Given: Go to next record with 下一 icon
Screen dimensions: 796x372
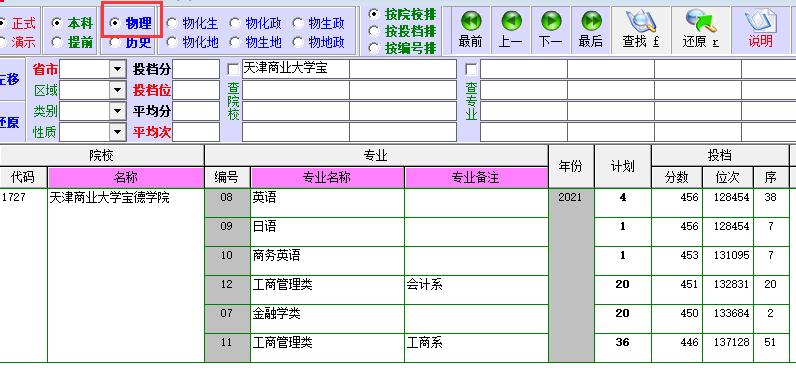Looking at the screenshot, I should click(x=551, y=30).
